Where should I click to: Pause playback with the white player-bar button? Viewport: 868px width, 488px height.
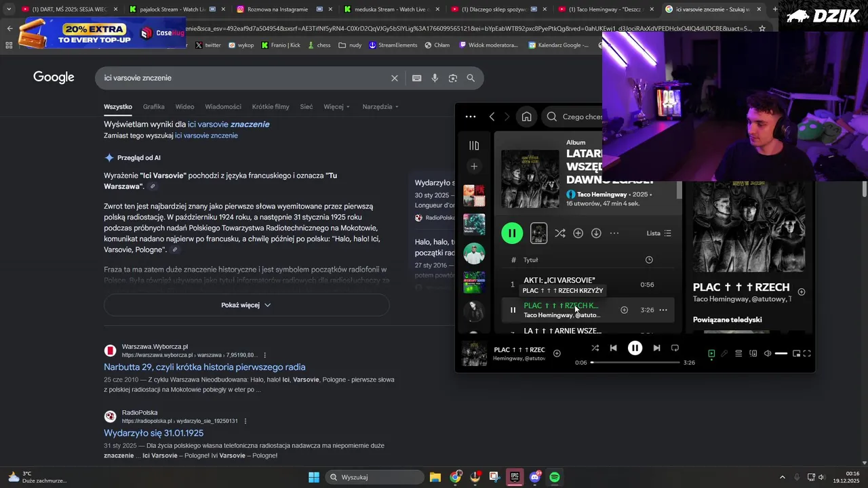point(635,348)
